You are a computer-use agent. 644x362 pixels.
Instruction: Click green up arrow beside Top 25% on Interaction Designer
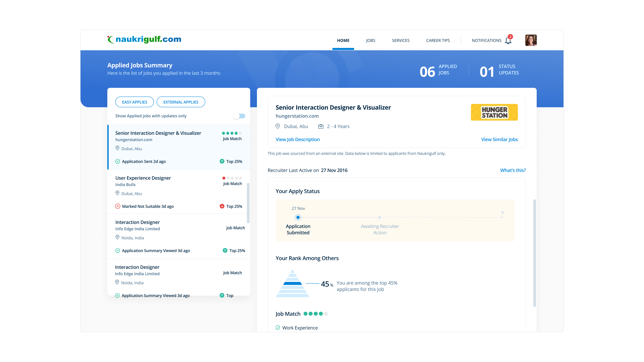[x=225, y=250]
